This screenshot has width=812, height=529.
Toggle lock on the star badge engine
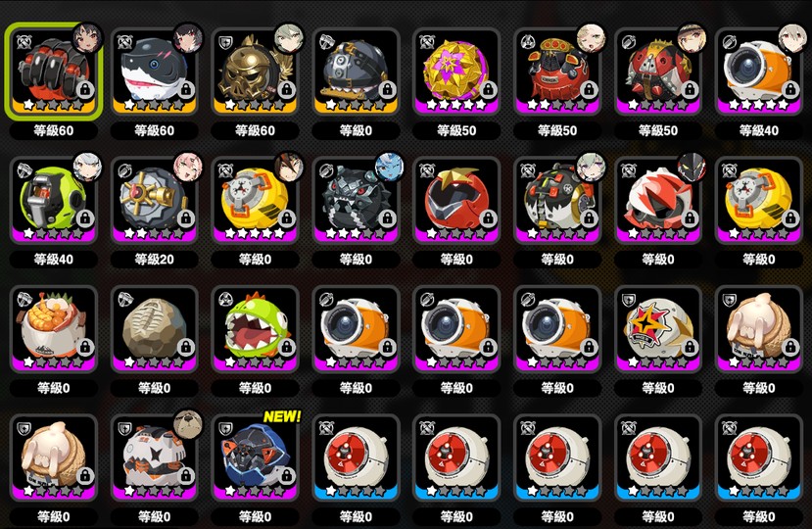[690, 347]
